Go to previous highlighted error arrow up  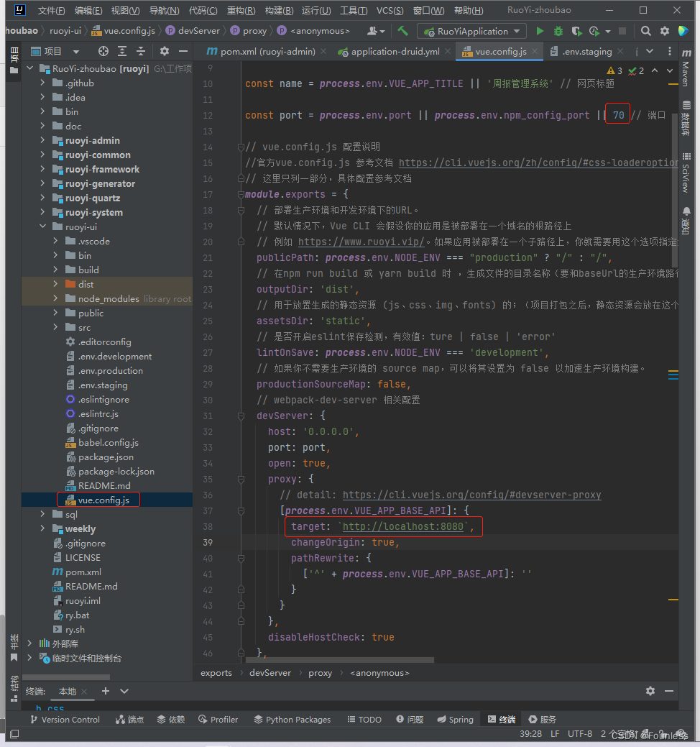pyautogui.click(x=655, y=70)
